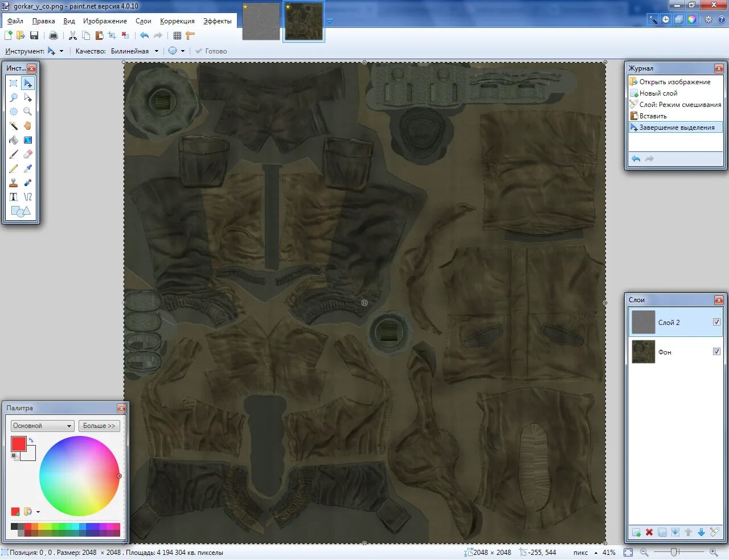Select the Слой 2 layer thumbnail
This screenshot has width=729, height=560.
click(x=644, y=322)
